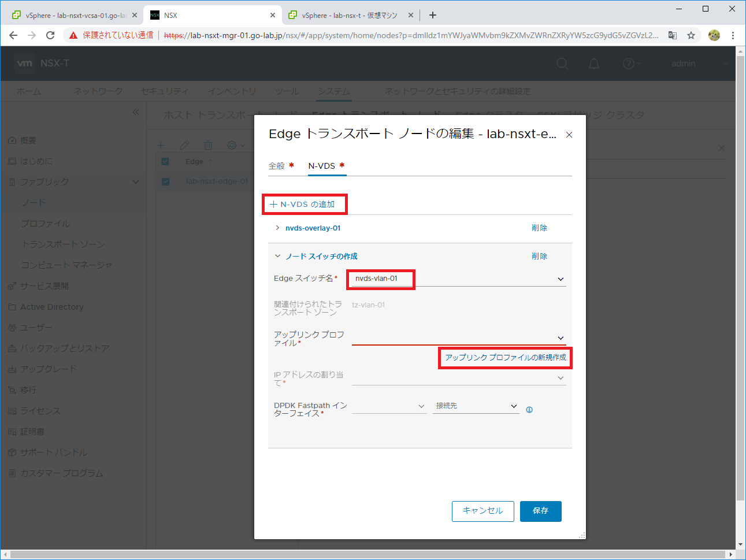Switch to the N-VDS tab
This screenshot has height=560, width=746.
322,166
